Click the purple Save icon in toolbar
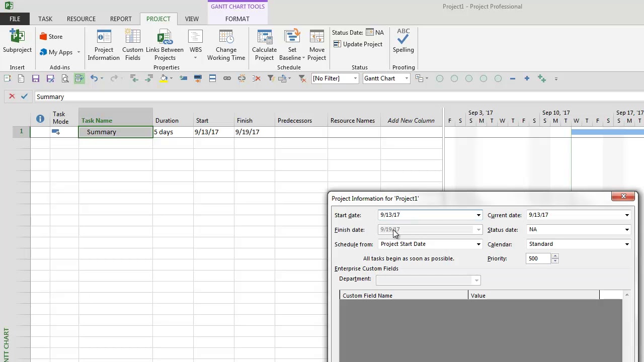The height and width of the screenshot is (362, 644). pyautogui.click(x=36, y=78)
